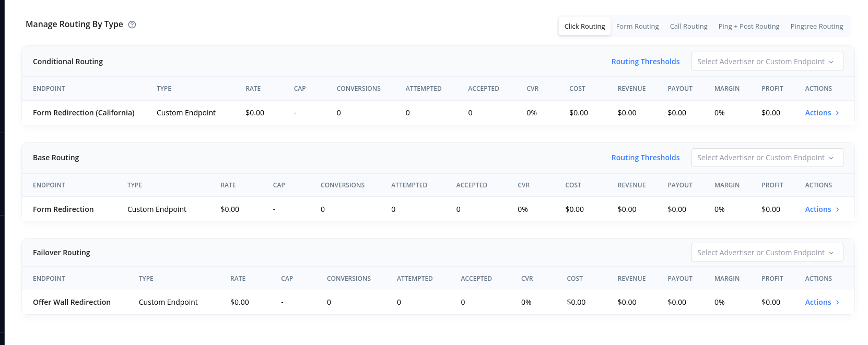Expand Conditional Routing endpoint selector dropdown
Viewport: 868px width, 345px height.
767,62
